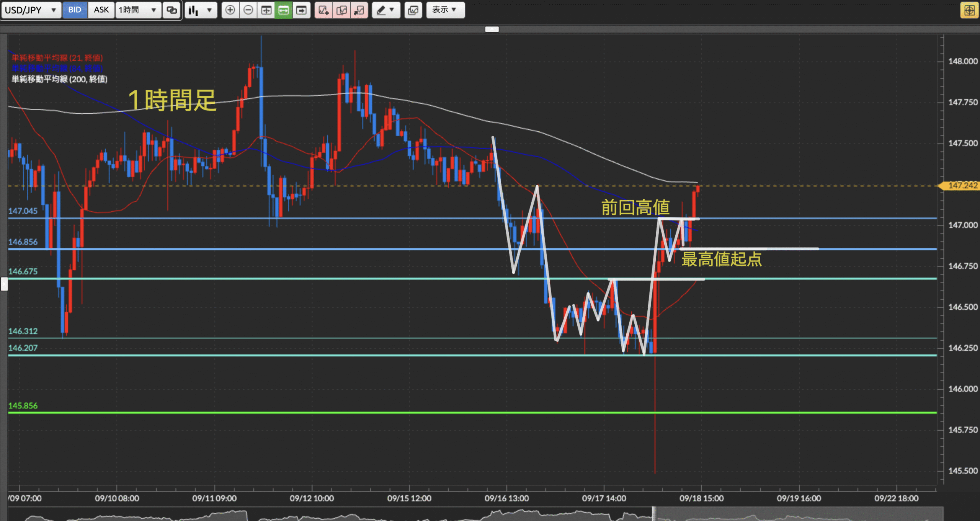This screenshot has height=521, width=980.
Task: Select the green 145.856 line label
Action: point(23,406)
